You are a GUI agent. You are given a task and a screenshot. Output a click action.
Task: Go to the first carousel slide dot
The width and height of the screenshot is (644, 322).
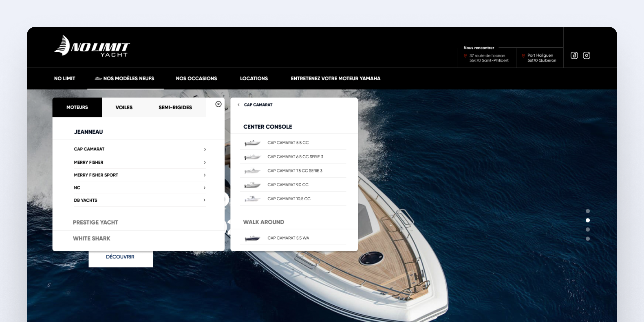588,211
